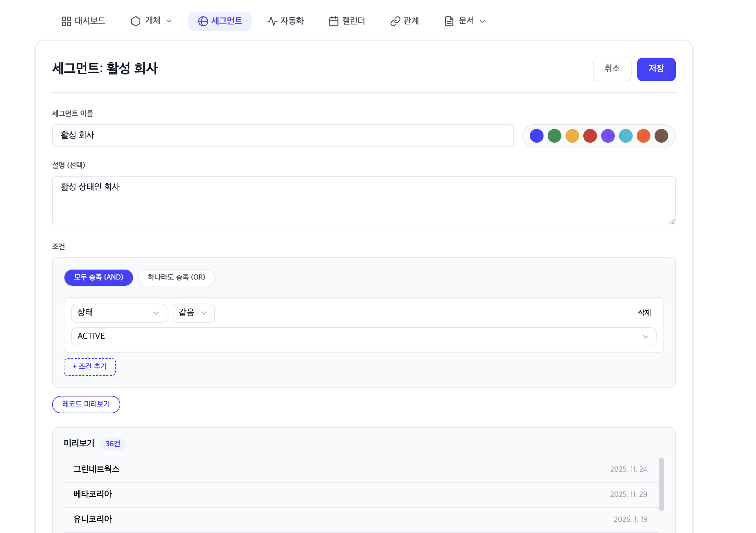Click 레코드 미리보기 to preview records
This screenshot has width=756, height=533.
(x=86, y=404)
